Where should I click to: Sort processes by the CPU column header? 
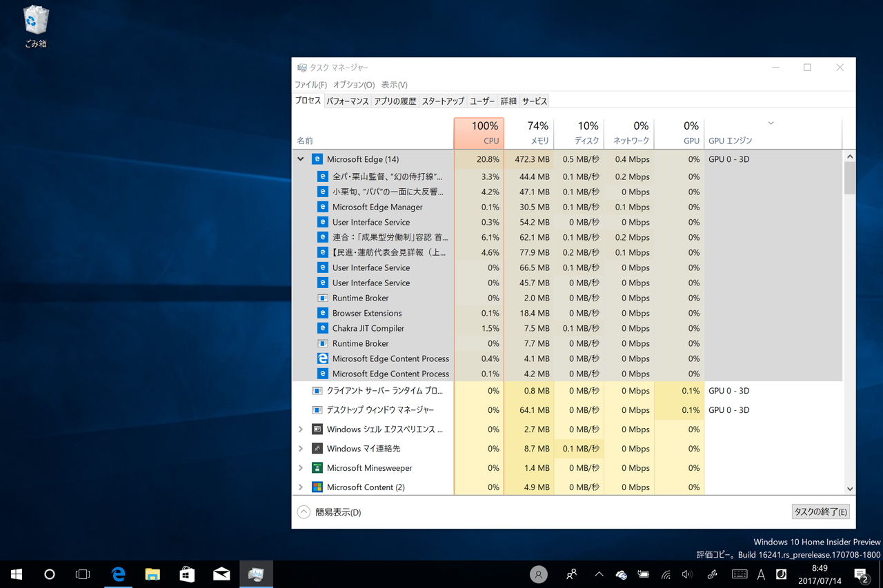(479, 133)
